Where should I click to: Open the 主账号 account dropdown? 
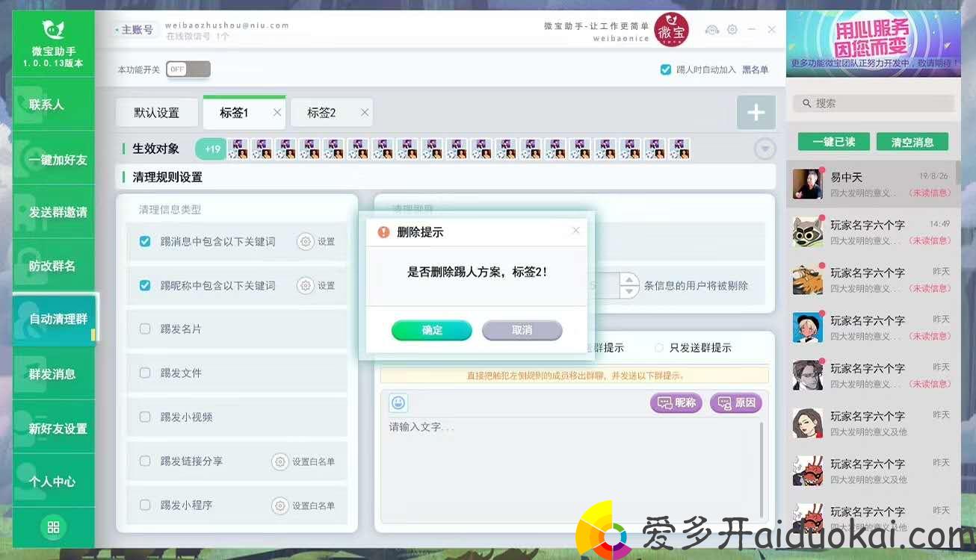[134, 30]
